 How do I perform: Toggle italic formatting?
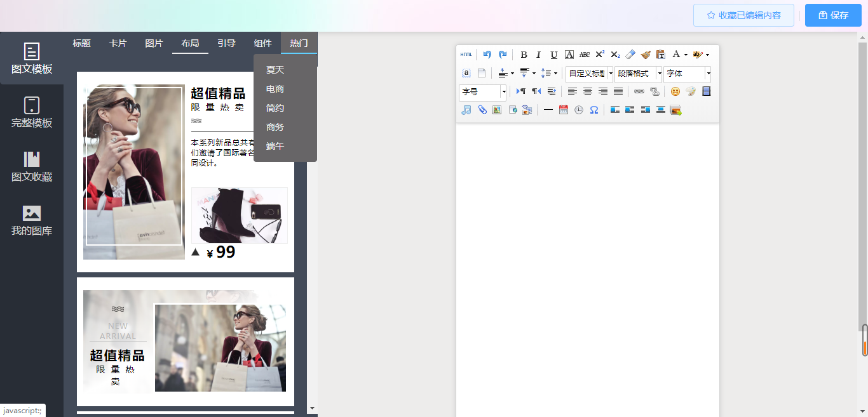point(538,55)
